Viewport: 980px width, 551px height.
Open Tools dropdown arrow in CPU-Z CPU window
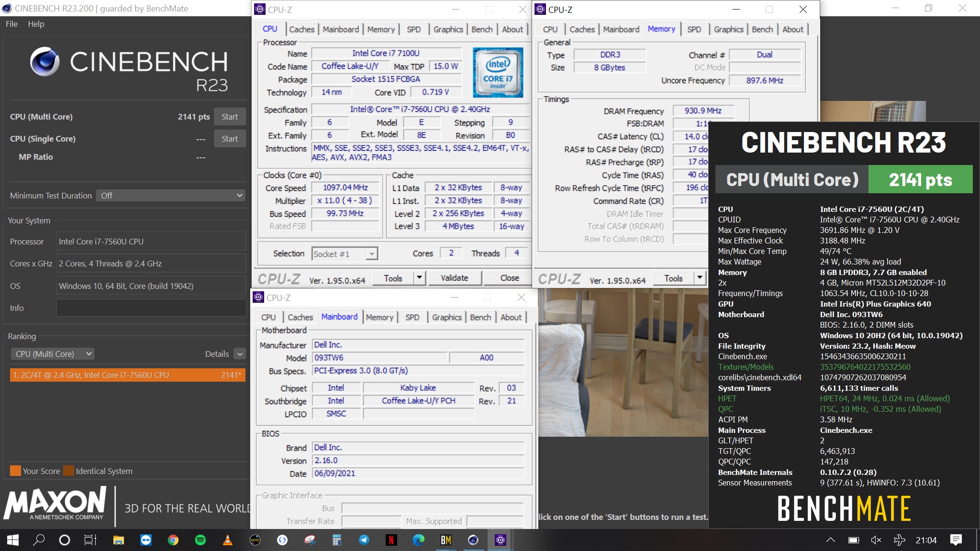coord(420,278)
